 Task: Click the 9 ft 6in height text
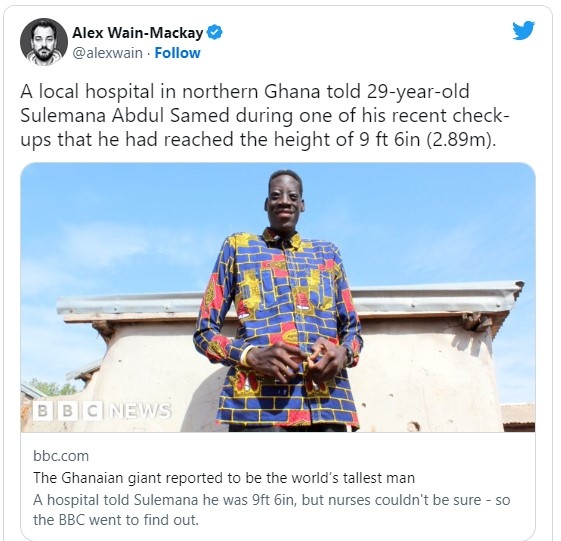click(x=389, y=140)
